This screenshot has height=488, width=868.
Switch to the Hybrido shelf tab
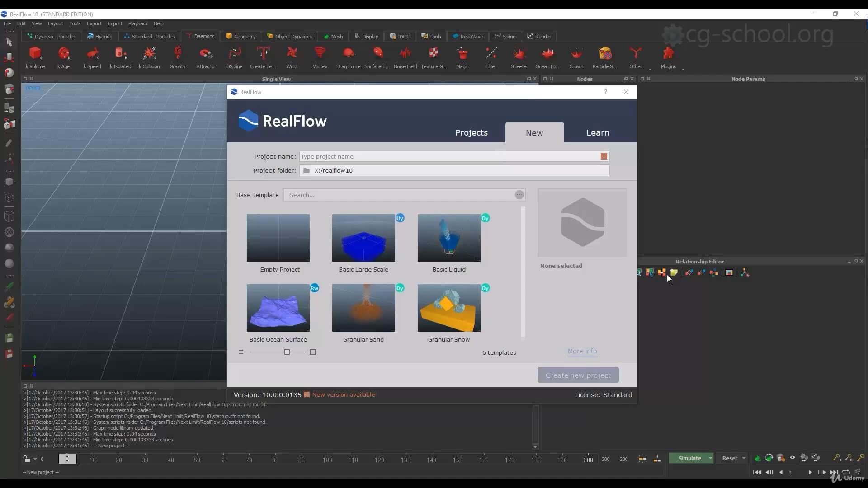coord(99,36)
